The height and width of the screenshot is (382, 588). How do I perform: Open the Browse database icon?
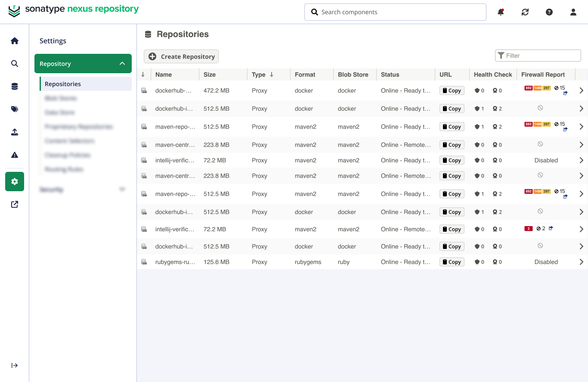pos(14,86)
